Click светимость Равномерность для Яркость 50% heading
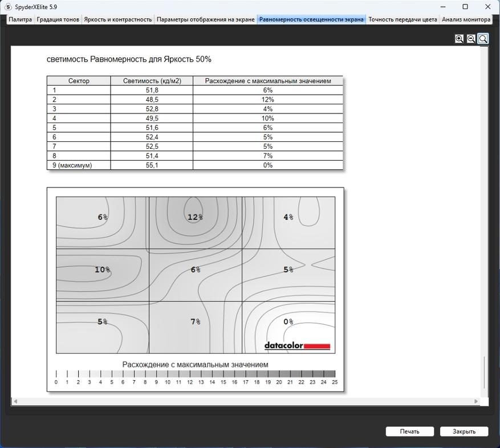 pos(129,59)
